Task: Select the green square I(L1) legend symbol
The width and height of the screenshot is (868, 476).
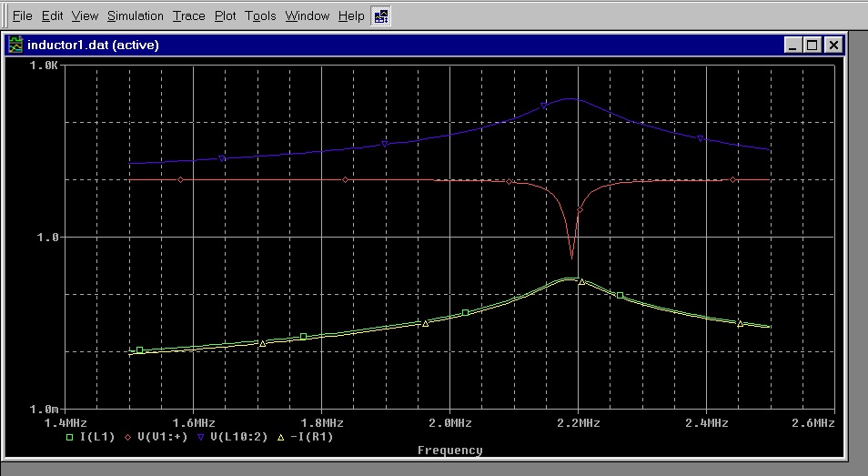Action: pos(68,437)
